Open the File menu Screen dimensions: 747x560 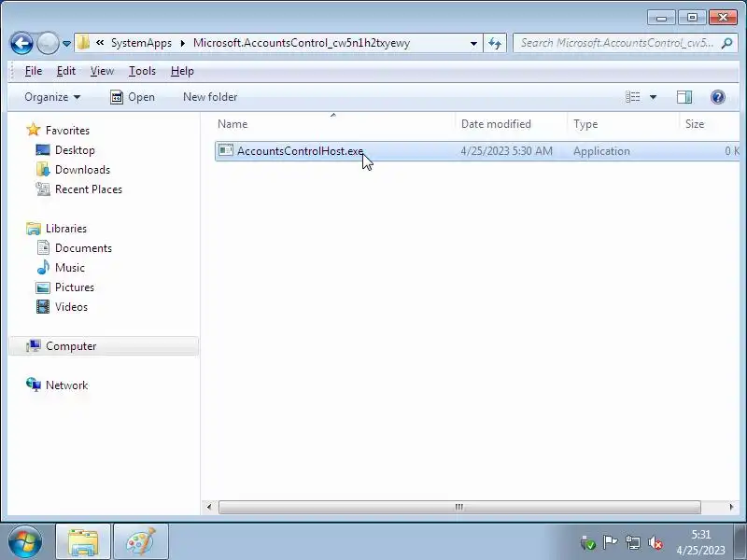[x=34, y=71]
